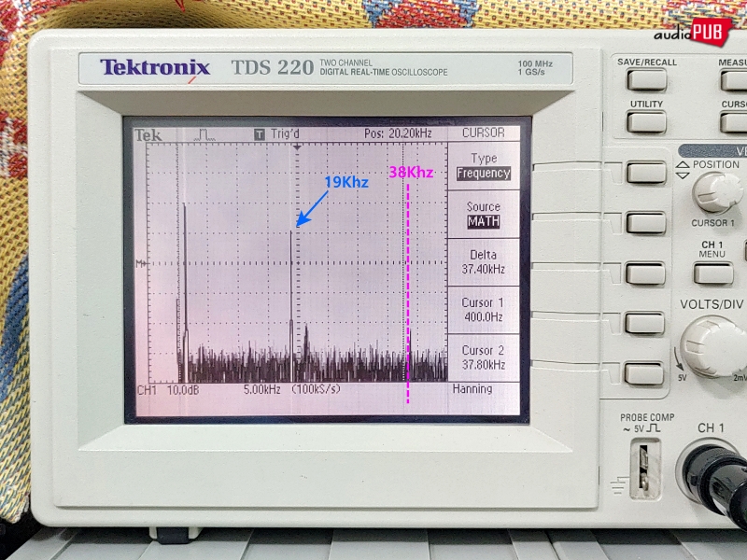Screen dimensions: 747x560
Task: Select the M math reference marker at left
Action: 141,263
